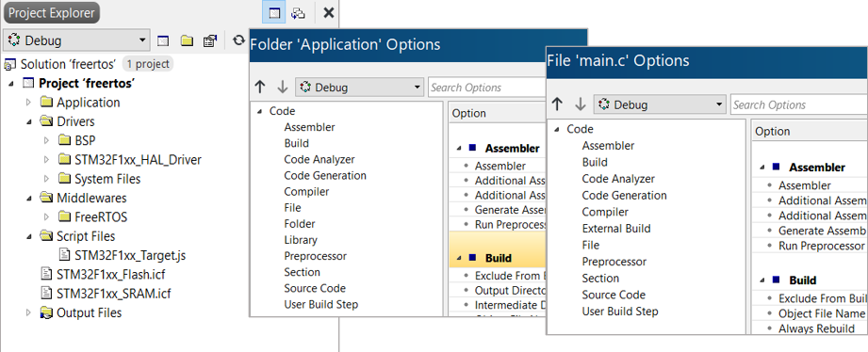Select Code Analyzer in Folder 'Application' Options
The height and width of the screenshot is (352, 868).
319,159
